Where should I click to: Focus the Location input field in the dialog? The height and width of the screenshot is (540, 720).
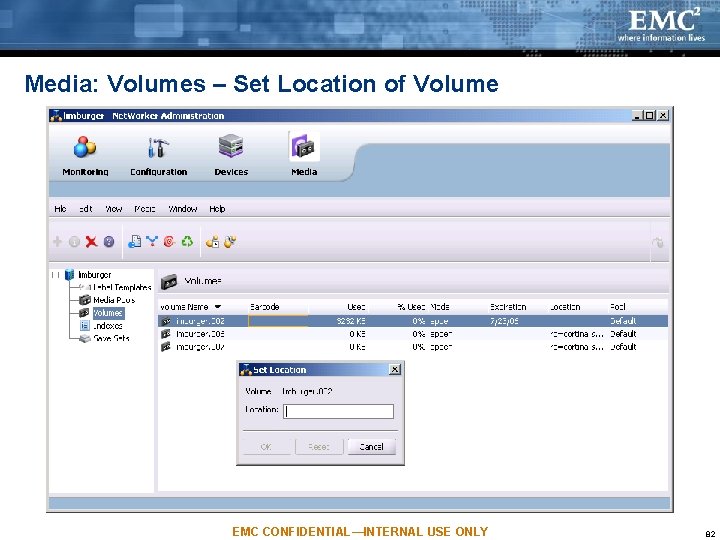coord(338,411)
